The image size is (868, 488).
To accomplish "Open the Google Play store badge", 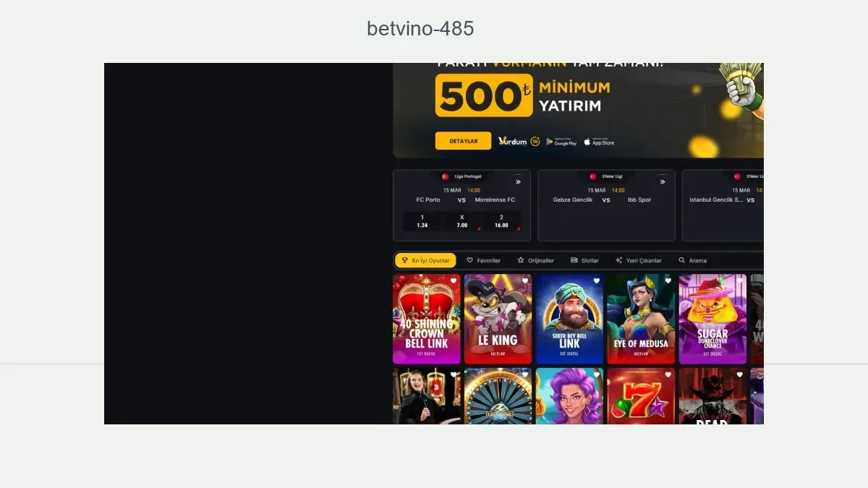I will pyautogui.click(x=561, y=142).
